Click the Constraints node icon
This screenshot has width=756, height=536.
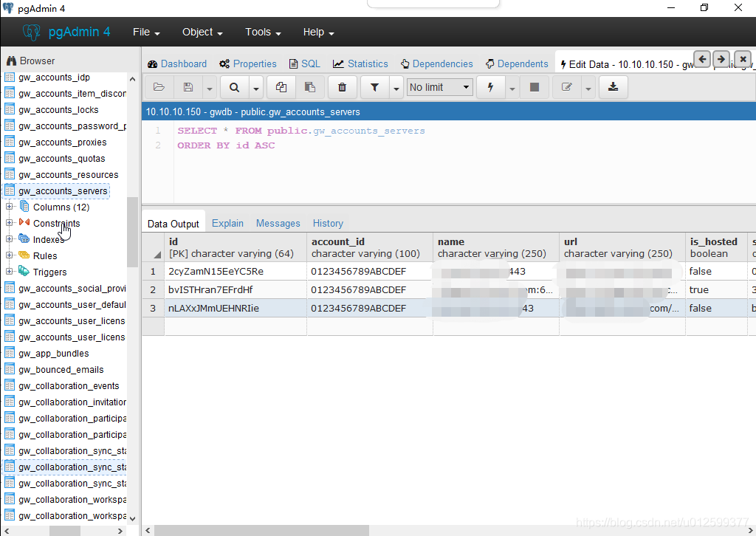click(x=24, y=223)
